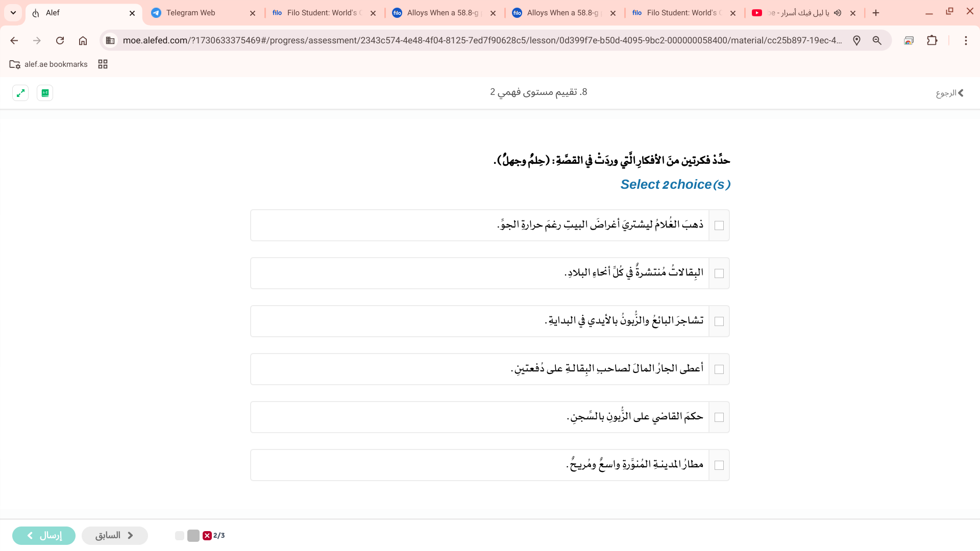Image resolution: width=980 pixels, height=551 pixels.
Task: Mute the YouTube tab audio icon
Action: click(x=838, y=13)
